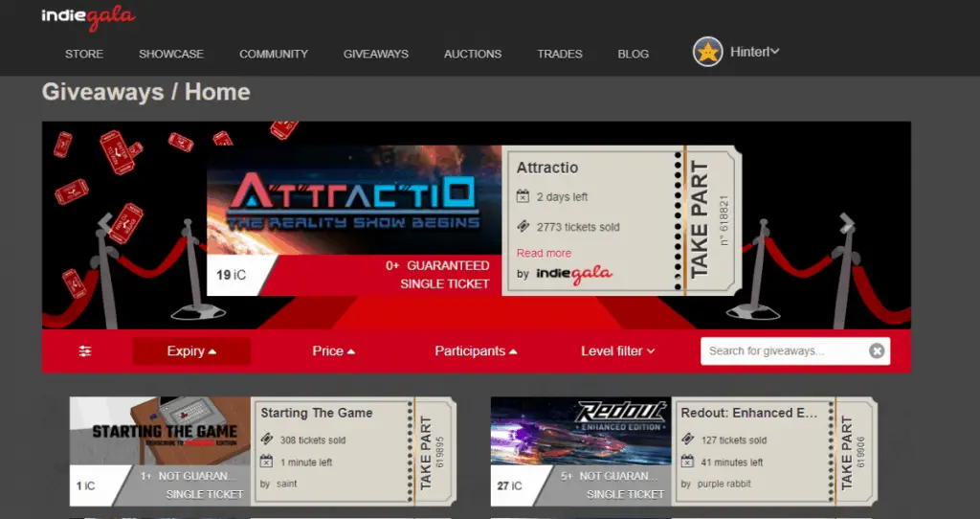
Task: Clear the giveaway search with X icon
Action: click(x=877, y=350)
